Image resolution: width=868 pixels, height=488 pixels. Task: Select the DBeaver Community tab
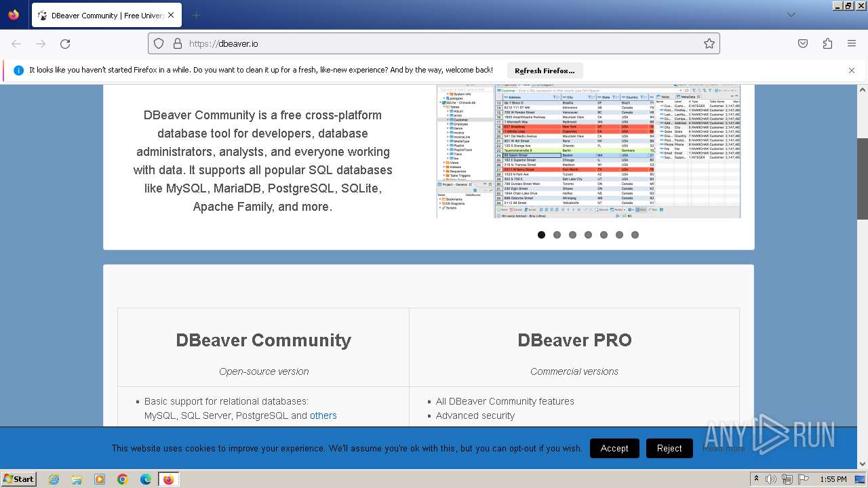point(106,15)
